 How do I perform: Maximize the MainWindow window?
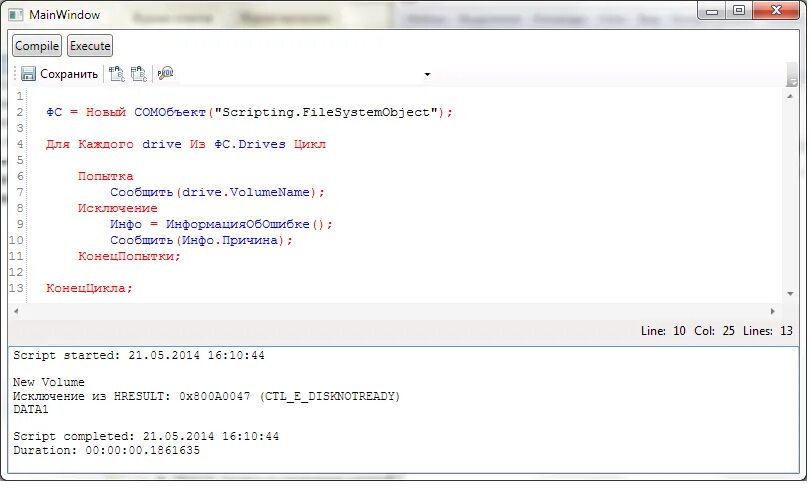(739, 11)
